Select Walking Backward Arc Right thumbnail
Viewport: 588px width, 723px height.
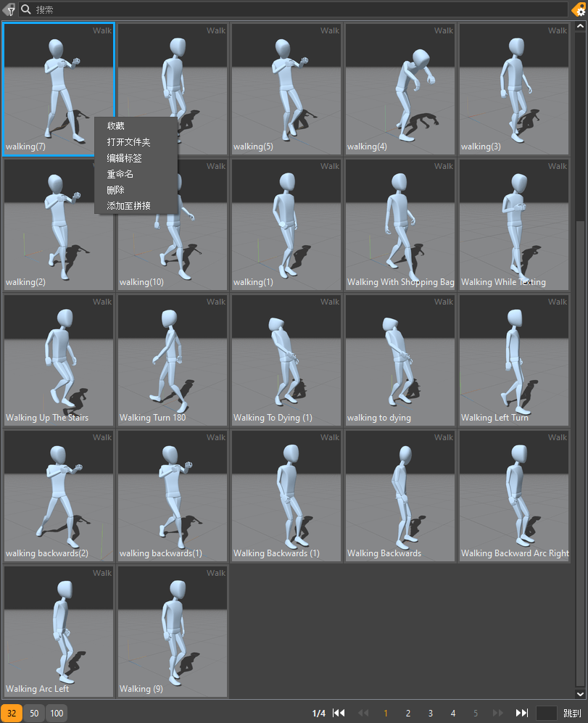tap(514, 496)
